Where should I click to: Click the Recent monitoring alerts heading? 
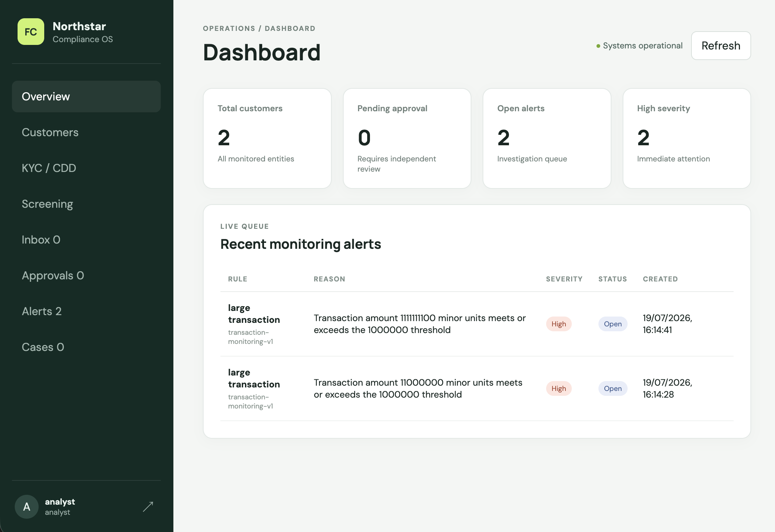[300, 244]
